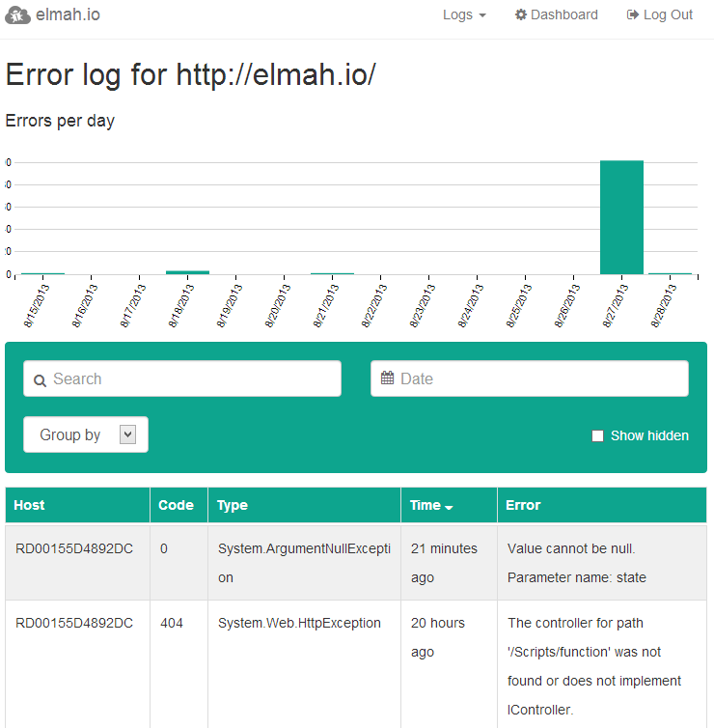This screenshot has width=714, height=728.
Task: Focus the Search input field
Action: 182,378
